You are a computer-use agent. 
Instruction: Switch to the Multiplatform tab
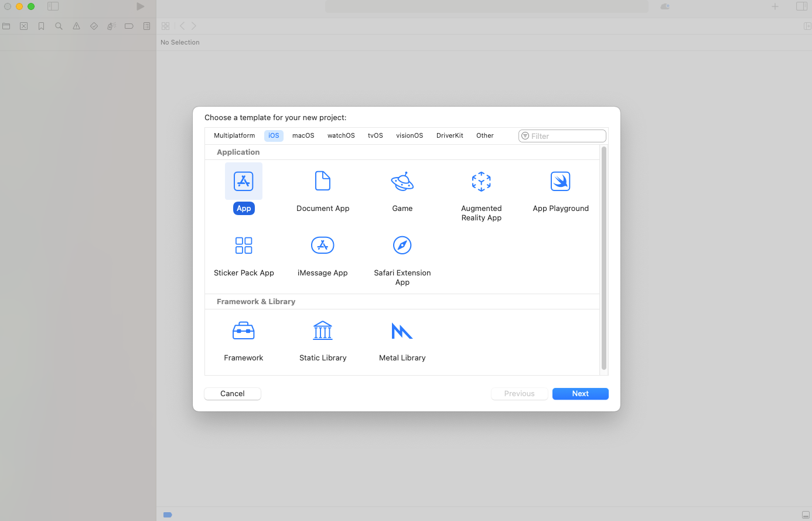point(234,135)
